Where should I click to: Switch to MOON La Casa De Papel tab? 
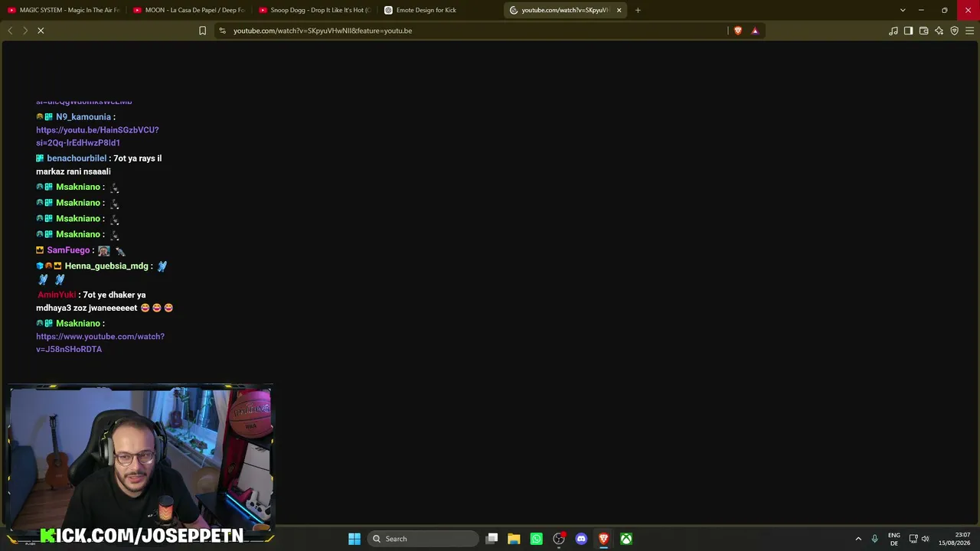point(189,10)
